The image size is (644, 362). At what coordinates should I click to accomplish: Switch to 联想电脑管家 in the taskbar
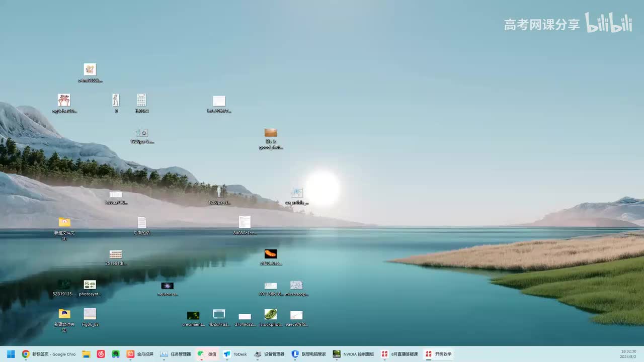point(309,354)
